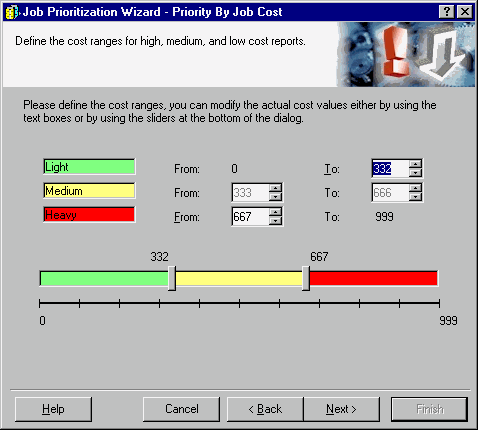
Task: Select the yellow Medium color label
Action: [x=89, y=191]
